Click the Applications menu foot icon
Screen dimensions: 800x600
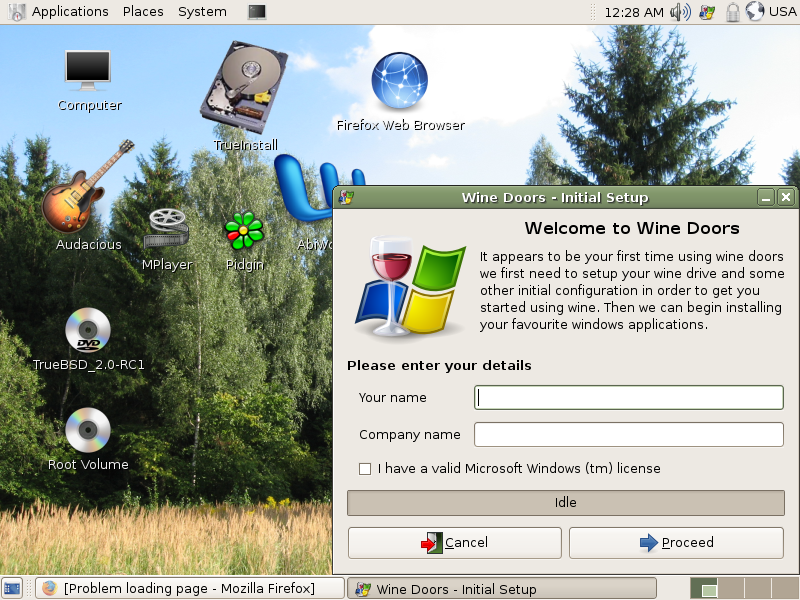[16, 12]
